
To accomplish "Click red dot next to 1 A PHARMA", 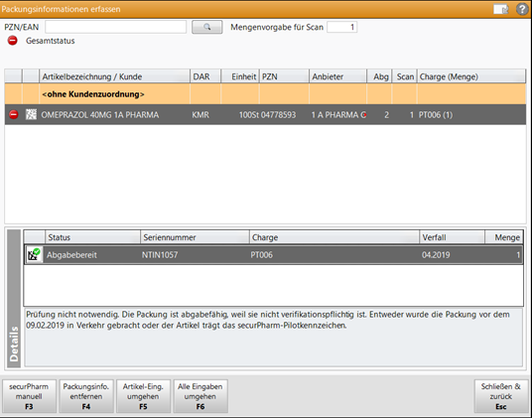I will coord(363,115).
